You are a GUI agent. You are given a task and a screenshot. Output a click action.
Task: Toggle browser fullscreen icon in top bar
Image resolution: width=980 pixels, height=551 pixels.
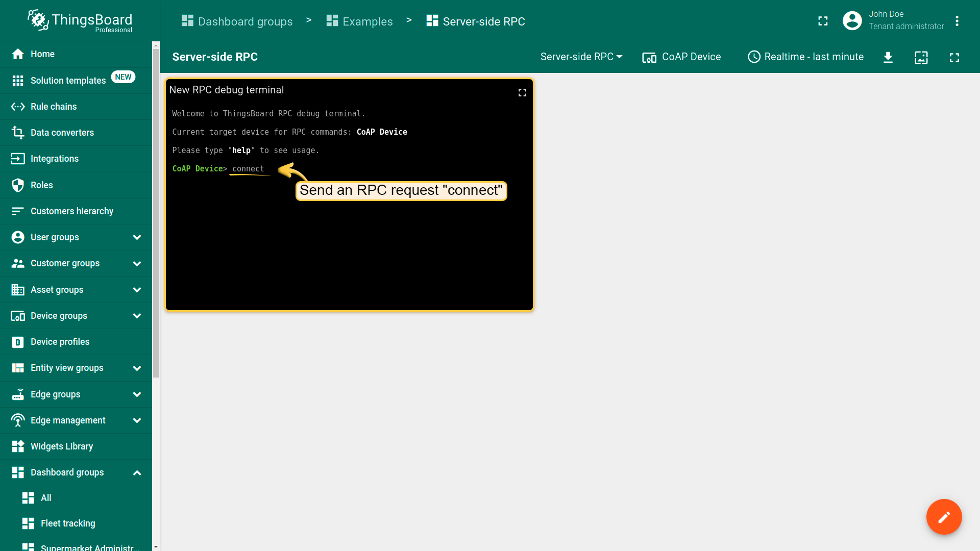pyautogui.click(x=823, y=21)
